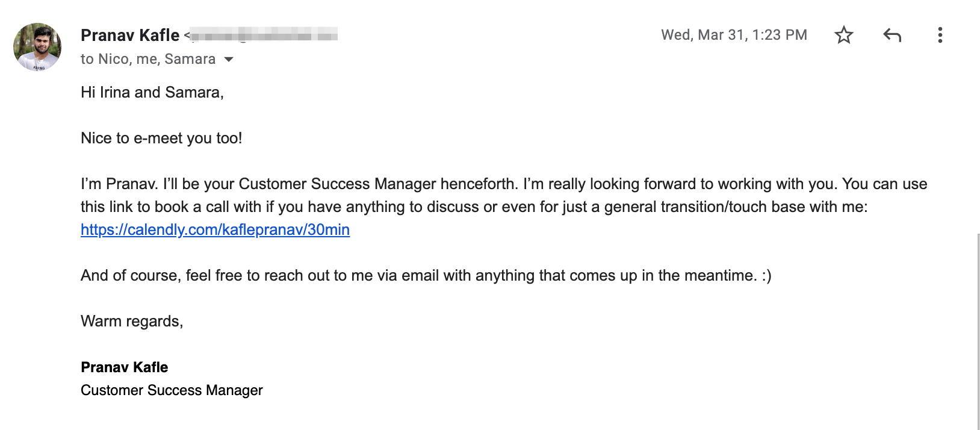Viewport: 980px width, 430px height.
Task: Reply to Pranav using the reply arrow
Action: click(892, 35)
